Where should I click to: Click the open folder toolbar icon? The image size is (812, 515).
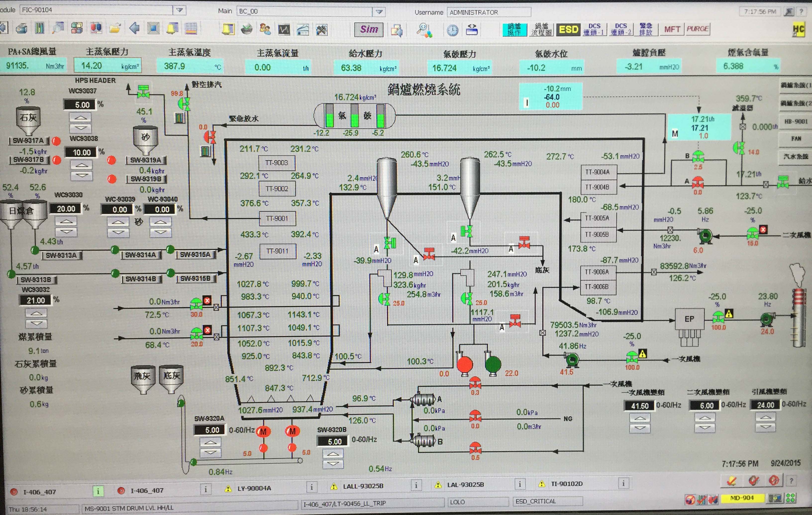(x=115, y=28)
